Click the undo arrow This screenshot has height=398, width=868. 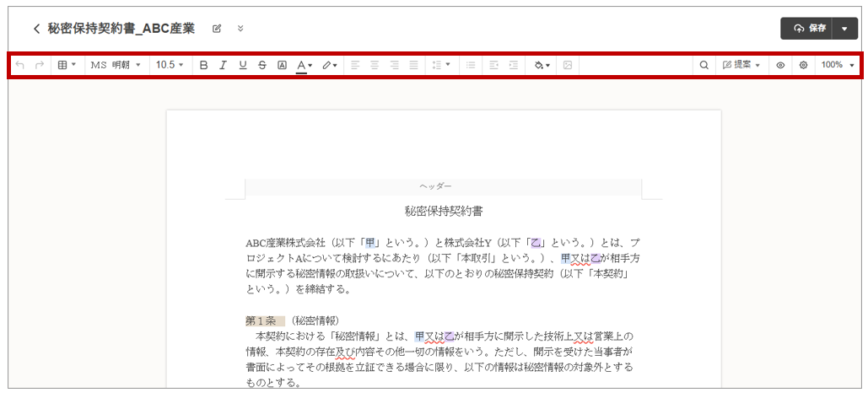point(20,65)
